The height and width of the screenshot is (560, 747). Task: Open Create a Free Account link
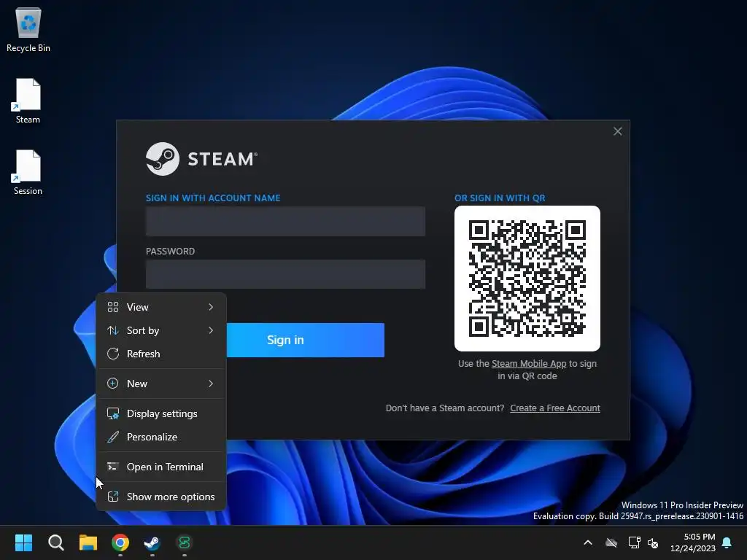click(555, 408)
